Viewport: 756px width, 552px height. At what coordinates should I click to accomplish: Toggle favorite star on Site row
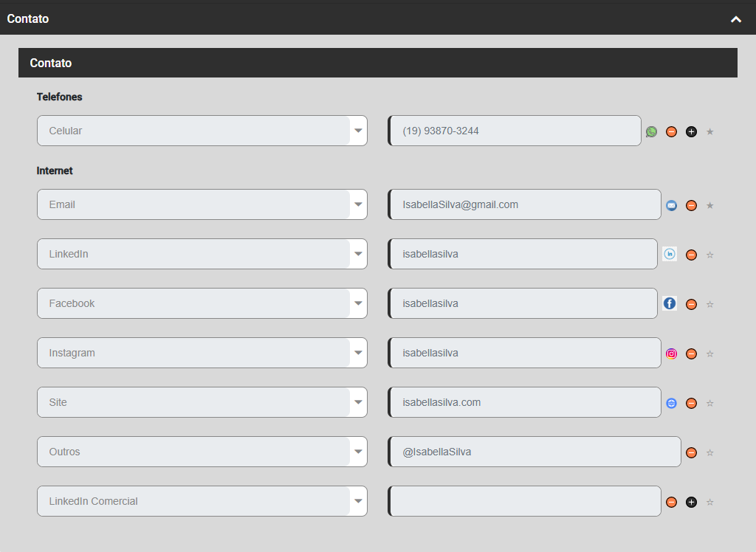click(x=709, y=403)
